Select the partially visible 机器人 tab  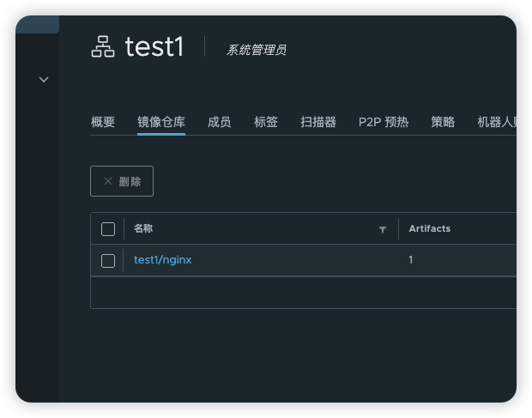(498, 123)
